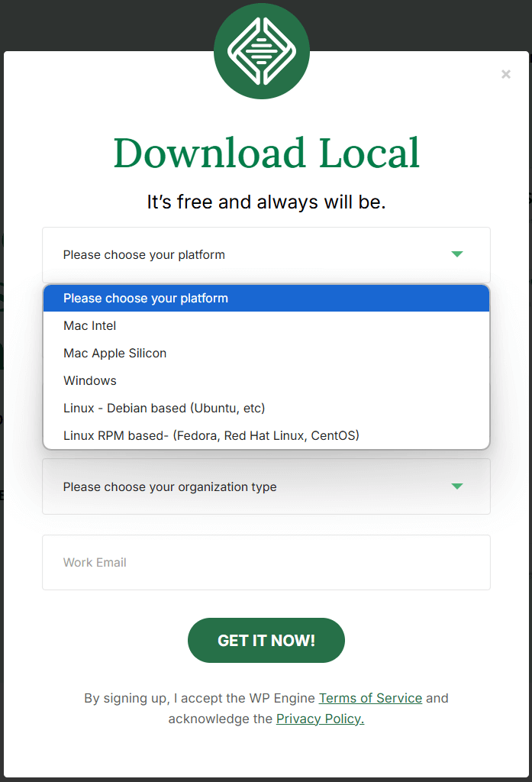Click the platform dropdown green arrow
This screenshot has height=782, width=532.
coord(456,254)
